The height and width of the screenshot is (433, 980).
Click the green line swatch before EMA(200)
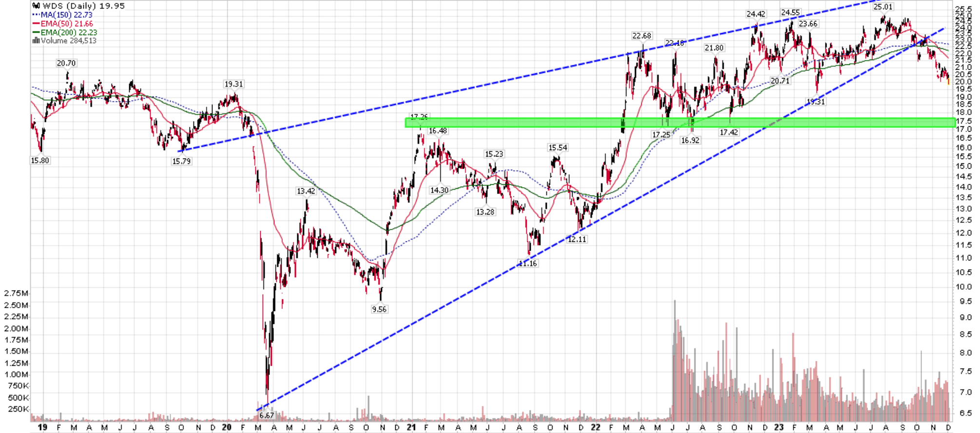[36, 32]
